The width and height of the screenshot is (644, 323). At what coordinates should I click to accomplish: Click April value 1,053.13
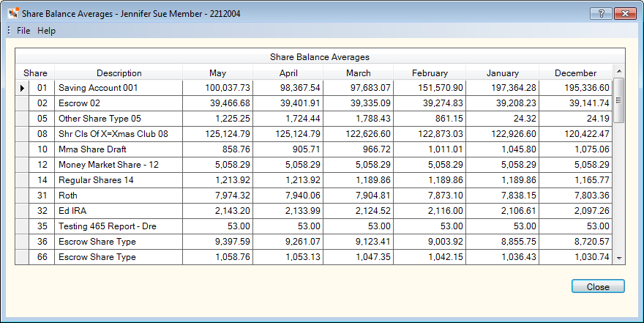[288, 257]
